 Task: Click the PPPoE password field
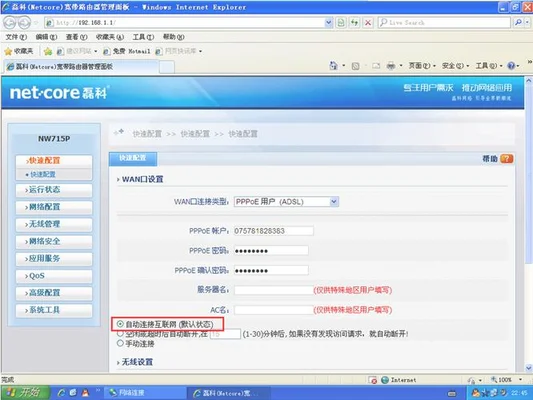point(271,251)
